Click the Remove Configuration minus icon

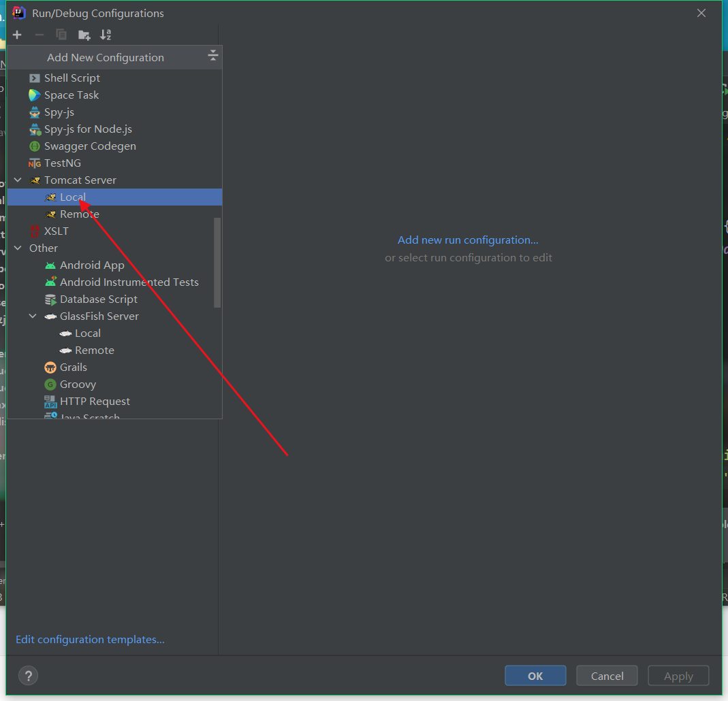coord(39,35)
